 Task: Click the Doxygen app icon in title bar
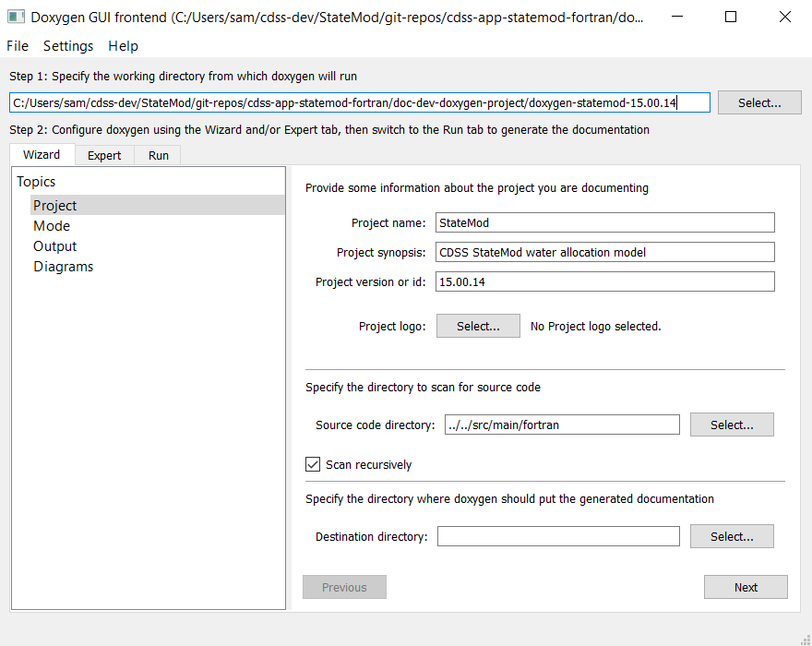(16, 18)
